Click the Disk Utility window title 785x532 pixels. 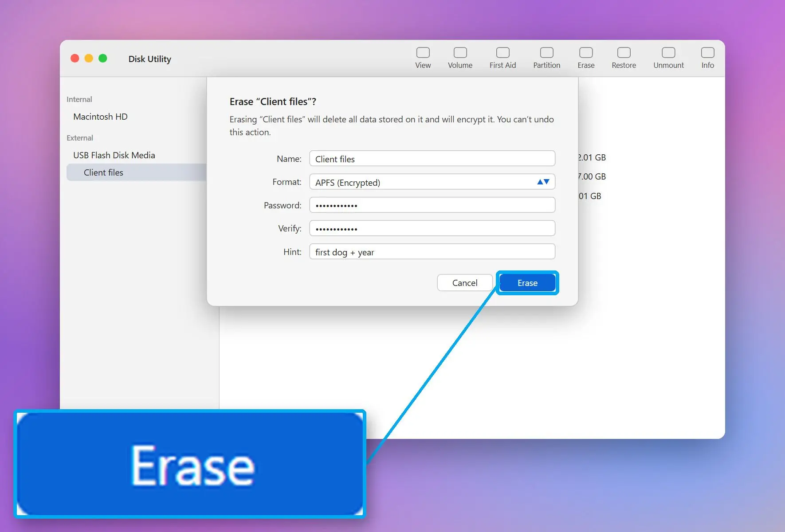(150, 59)
